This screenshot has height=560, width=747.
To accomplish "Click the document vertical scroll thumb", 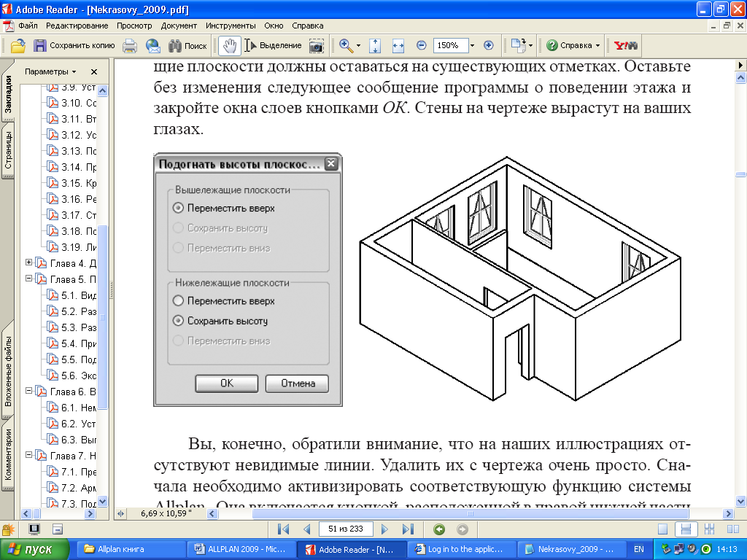I will [x=741, y=174].
